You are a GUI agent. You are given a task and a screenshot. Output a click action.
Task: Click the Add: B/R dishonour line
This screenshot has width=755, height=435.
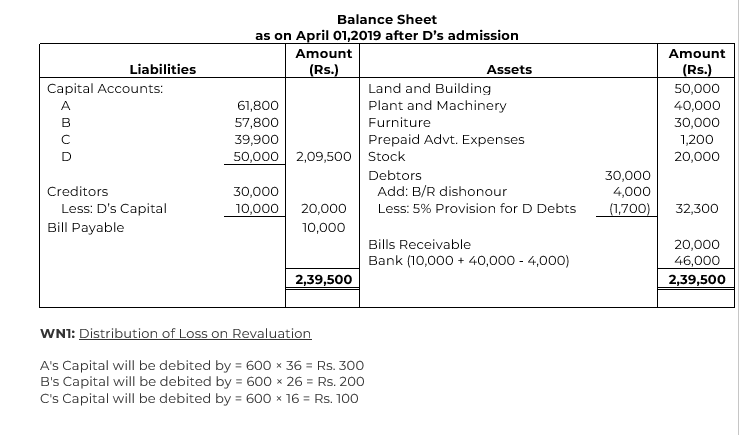coord(442,192)
